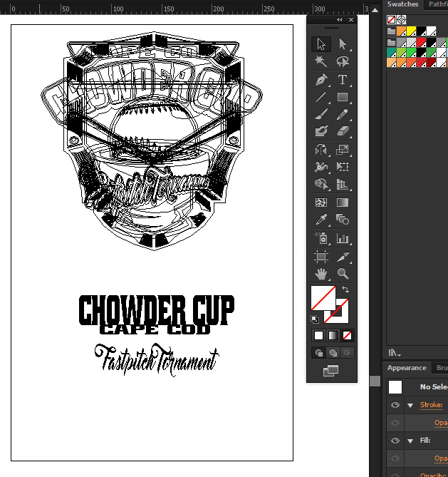Screen dimensions: 448x477
Task: Enable Draw Normal mode
Action: coord(319,352)
